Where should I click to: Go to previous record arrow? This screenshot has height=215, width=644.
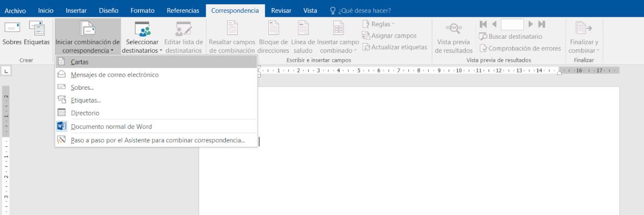pyautogui.click(x=494, y=24)
